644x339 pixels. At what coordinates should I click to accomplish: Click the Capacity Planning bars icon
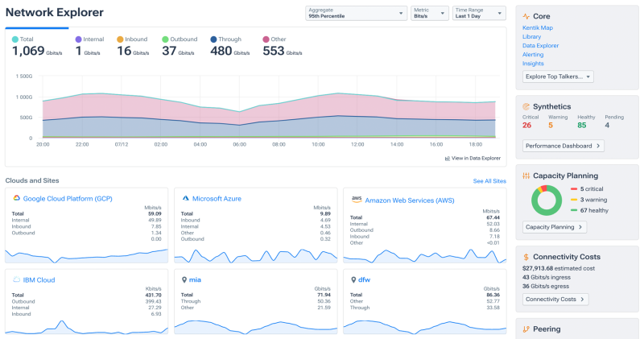[526, 176]
